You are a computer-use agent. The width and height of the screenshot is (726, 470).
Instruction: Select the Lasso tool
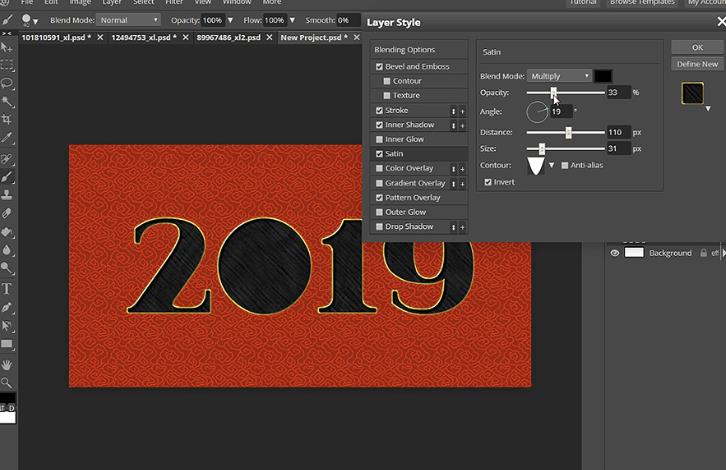coord(6,83)
